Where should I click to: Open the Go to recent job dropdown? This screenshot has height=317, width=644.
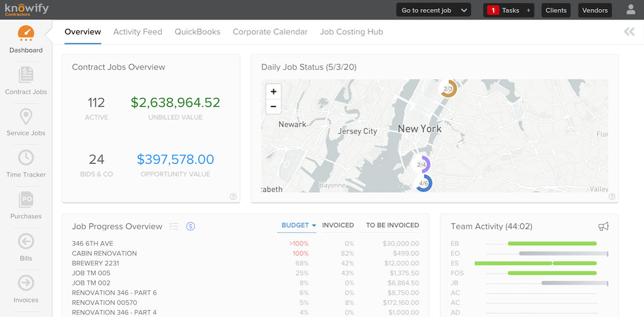pos(434,10)
